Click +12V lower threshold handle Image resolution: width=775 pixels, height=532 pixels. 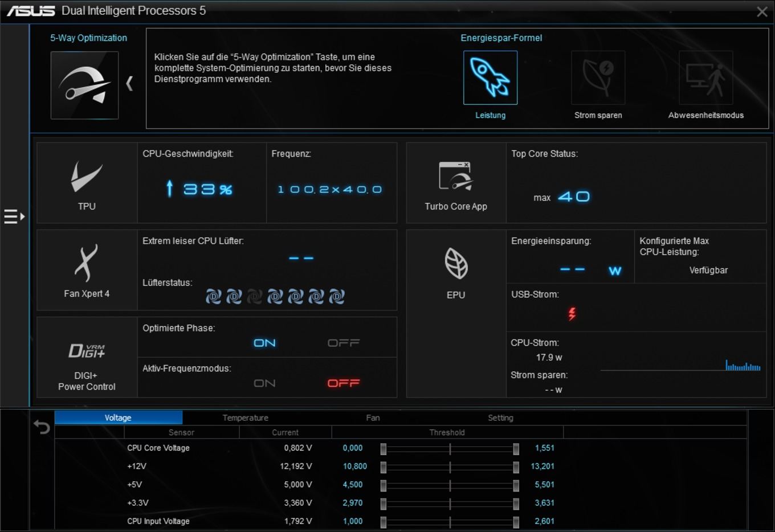(x=384, y=467)
